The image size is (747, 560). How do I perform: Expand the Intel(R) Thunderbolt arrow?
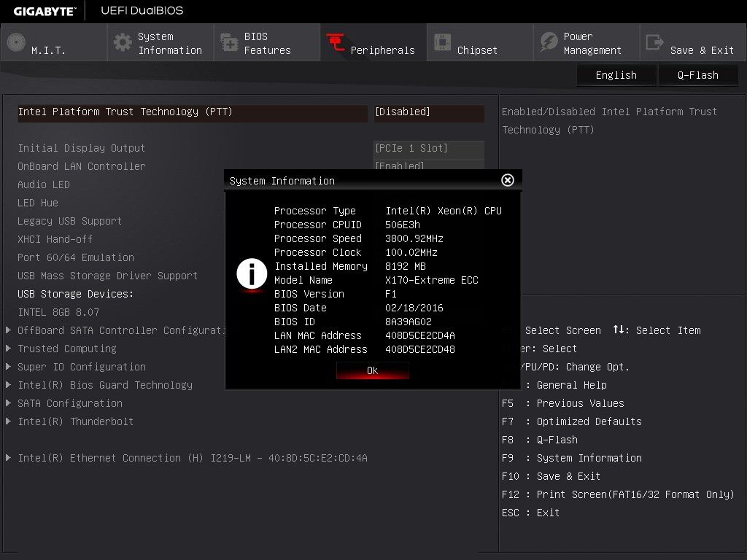click(8, 421)
